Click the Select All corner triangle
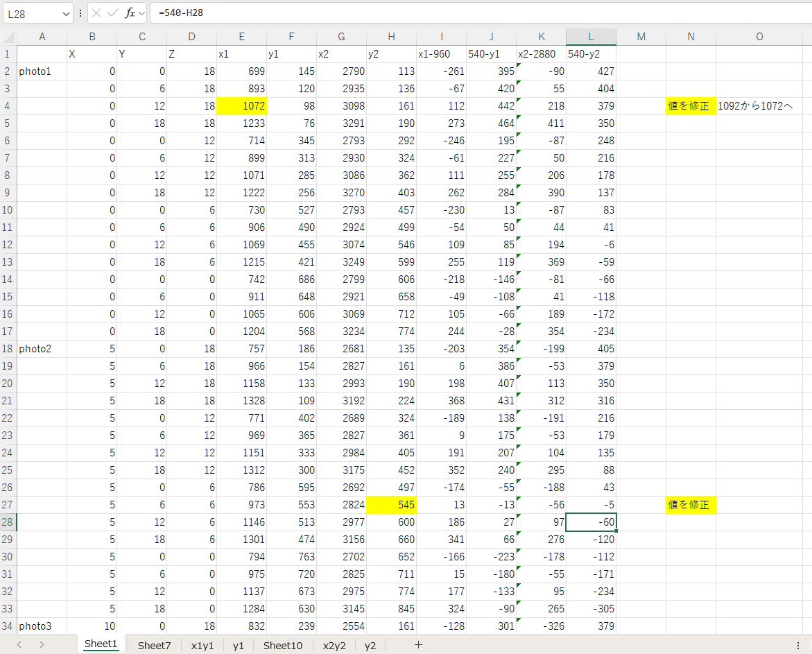812x654 pixels. (x=8, y=37)
